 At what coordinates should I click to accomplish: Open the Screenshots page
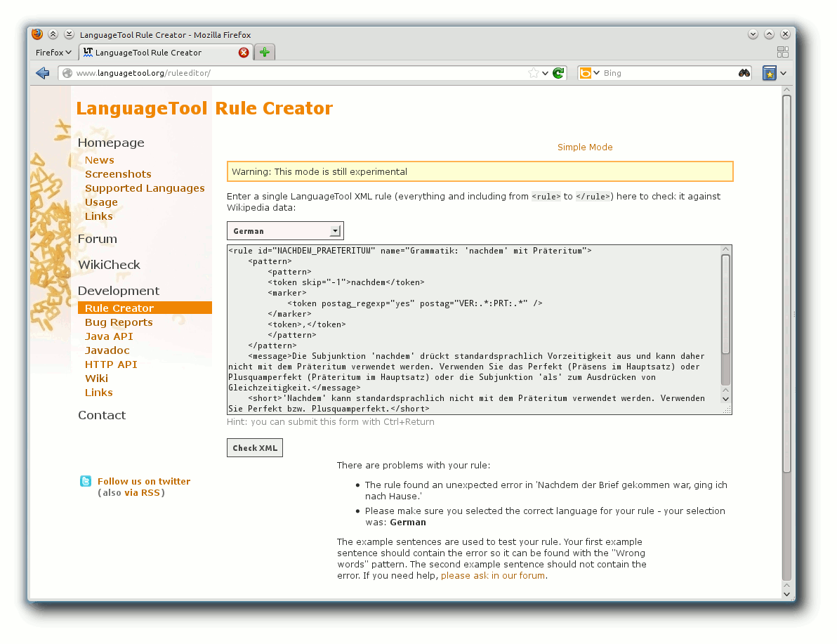click(x=118, y=174)
